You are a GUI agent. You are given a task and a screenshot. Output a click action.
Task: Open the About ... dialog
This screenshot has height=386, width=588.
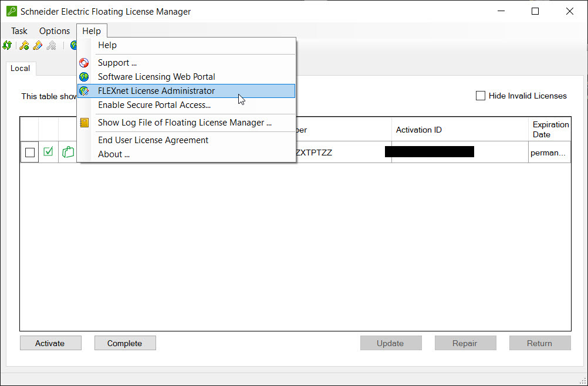coord(187,154)
